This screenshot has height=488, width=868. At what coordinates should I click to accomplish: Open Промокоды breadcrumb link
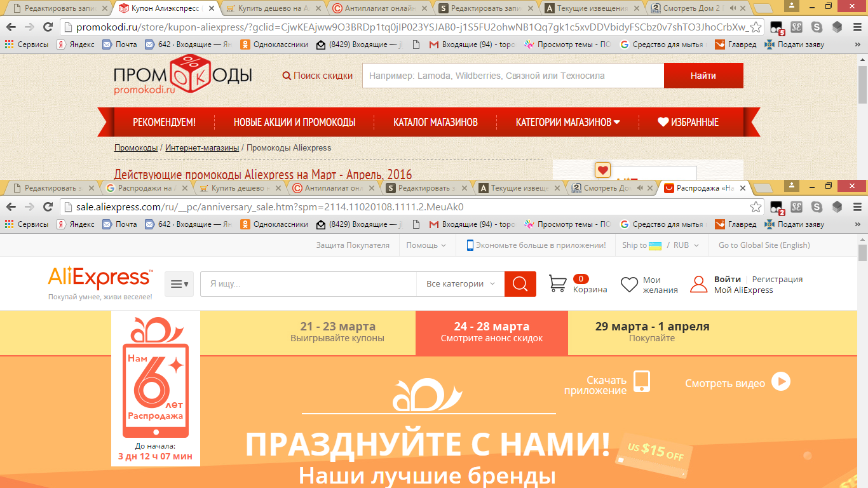coord(136,147)
